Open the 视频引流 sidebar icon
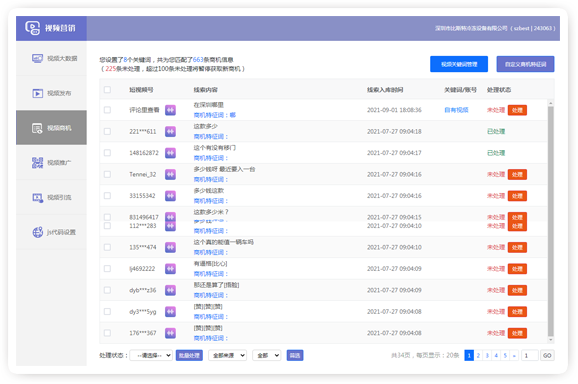The image size is (578, 384). click(x=37, y=198)
